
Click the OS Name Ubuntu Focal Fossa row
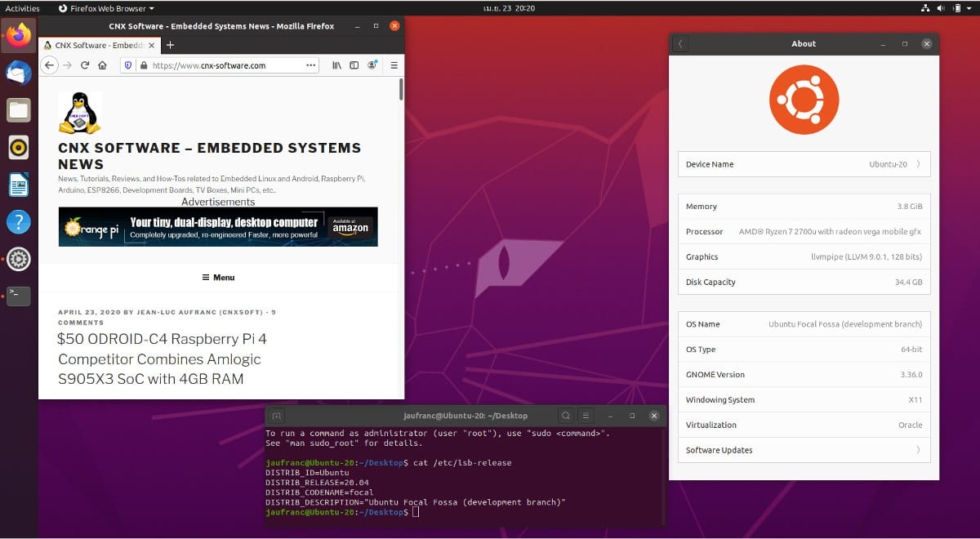(x=804, y=324)
